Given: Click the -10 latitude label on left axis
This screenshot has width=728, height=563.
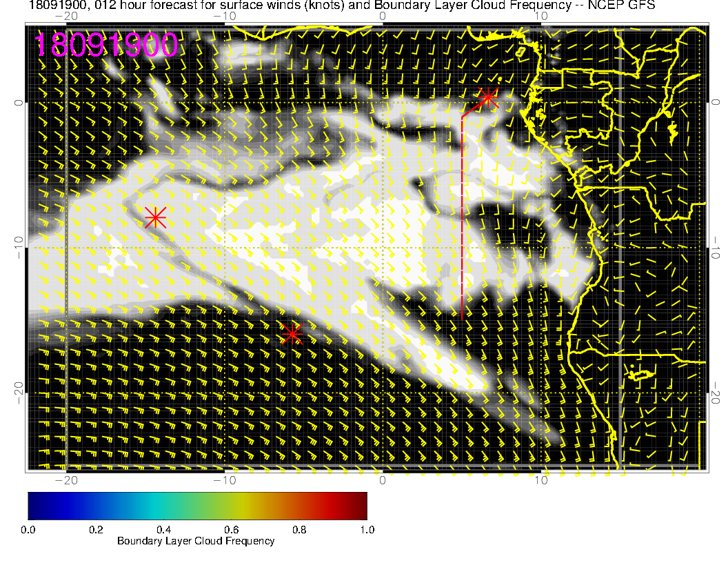Looking at the screenshot, I should pyautogui.click(x=19, y=248).
